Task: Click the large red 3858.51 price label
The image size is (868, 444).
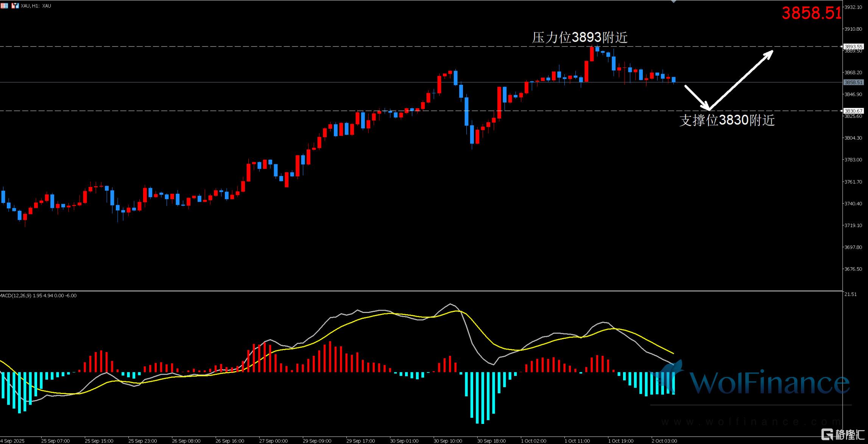Action: click(811, 13)
